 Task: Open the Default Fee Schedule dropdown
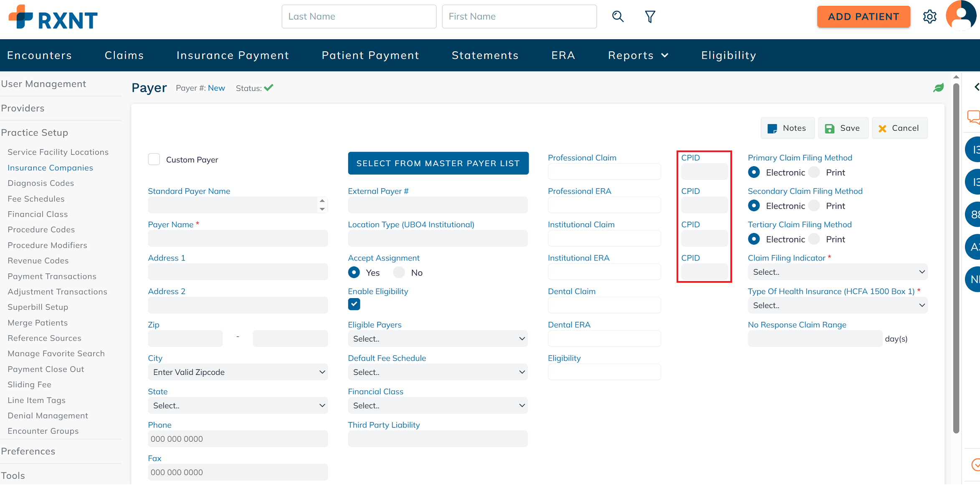pyautogui.click(x=438, y=372)
